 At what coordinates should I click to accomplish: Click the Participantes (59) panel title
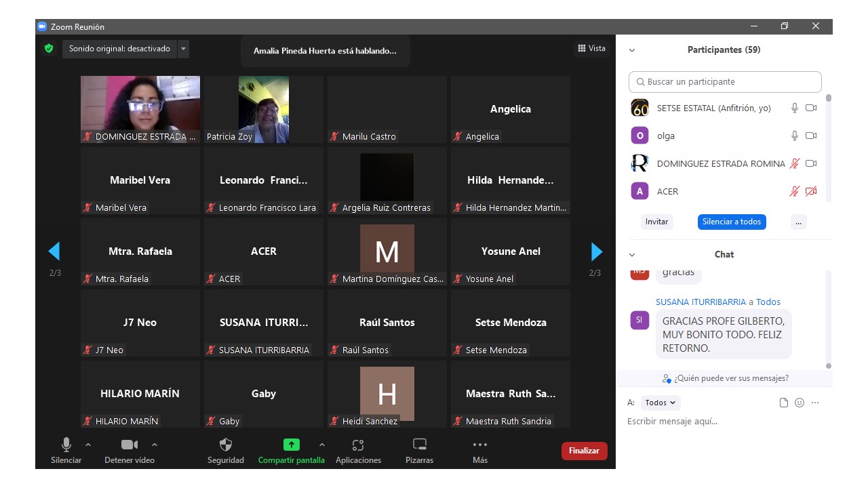click(724, 50)
